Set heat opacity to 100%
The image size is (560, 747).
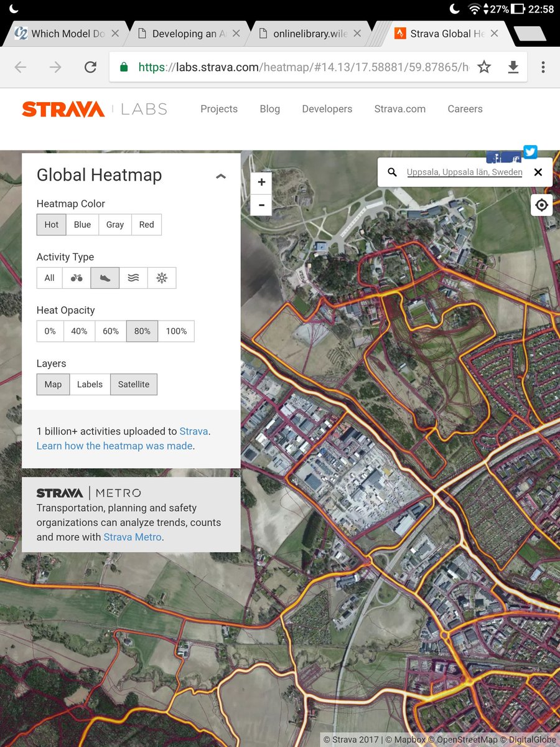pyautogui.click(x=176, y=331)
